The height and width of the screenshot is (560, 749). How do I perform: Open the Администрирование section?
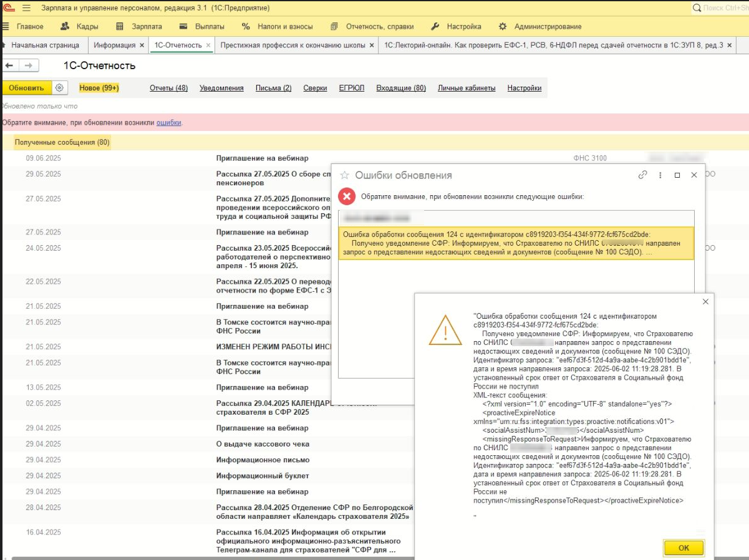tap(540, 27)
